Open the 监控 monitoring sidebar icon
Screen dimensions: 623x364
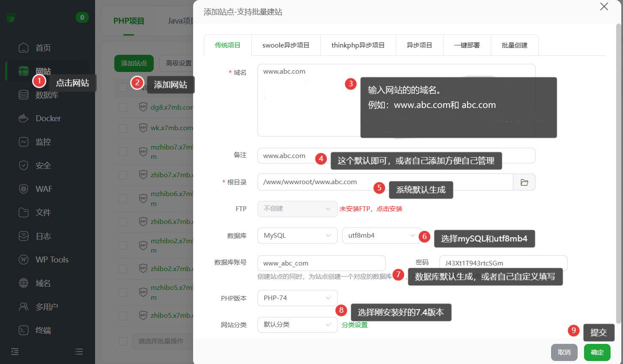(x=24, y=142)
